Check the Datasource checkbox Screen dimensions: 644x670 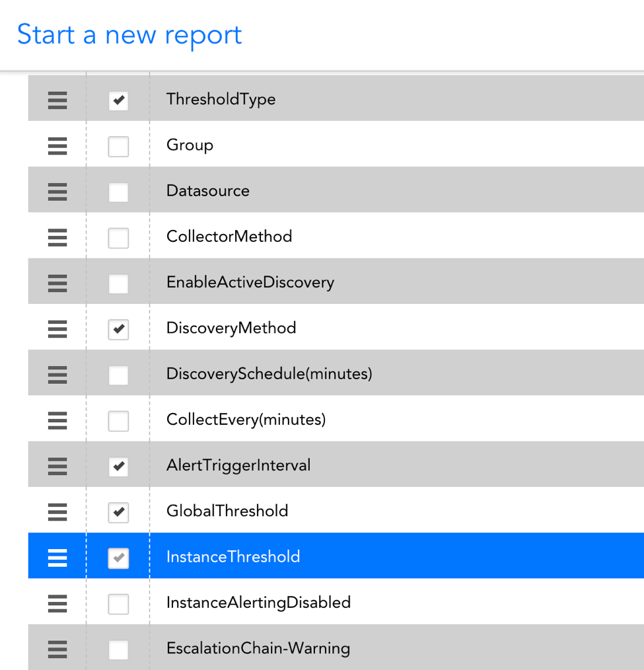[118, 192]
